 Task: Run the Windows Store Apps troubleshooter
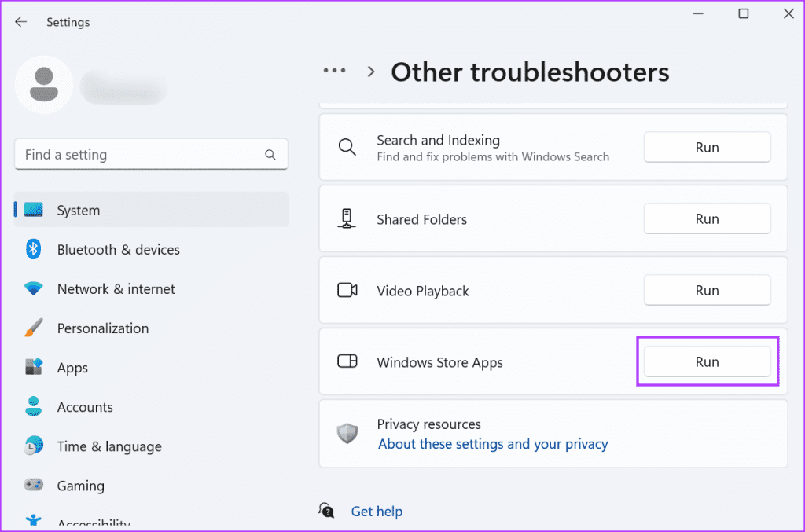tap(707, 361)
